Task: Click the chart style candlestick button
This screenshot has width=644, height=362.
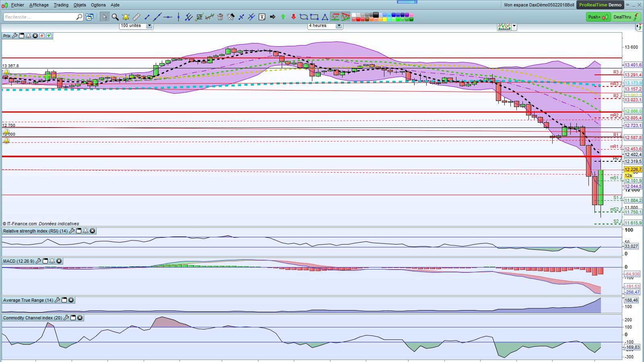Action: pyautogui.click(x=504, y=27)
